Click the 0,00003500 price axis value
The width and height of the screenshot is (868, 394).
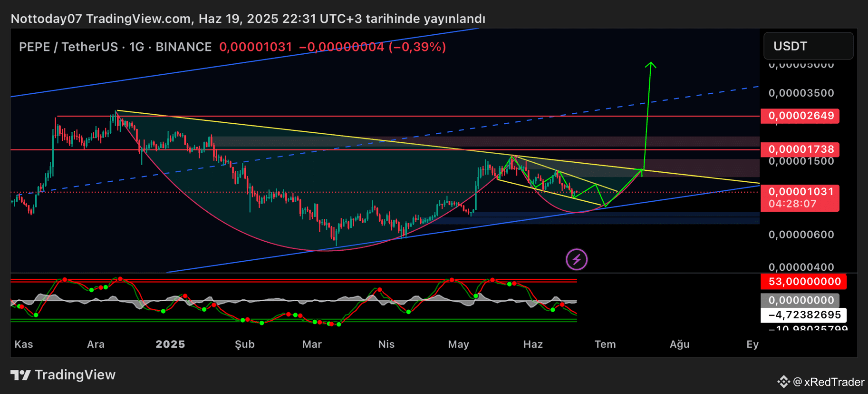[801, 93]
